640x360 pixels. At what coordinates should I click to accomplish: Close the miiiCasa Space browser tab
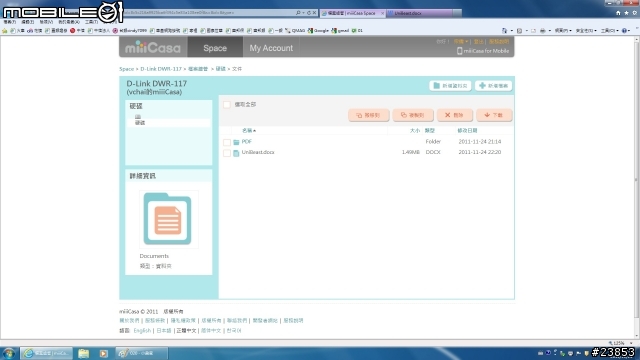point(382,13)
